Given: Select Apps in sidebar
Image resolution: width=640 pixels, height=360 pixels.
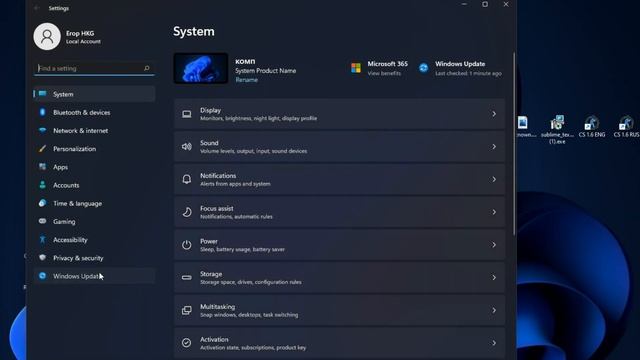Looking at the screenshot, I should (x=94, y=167).
